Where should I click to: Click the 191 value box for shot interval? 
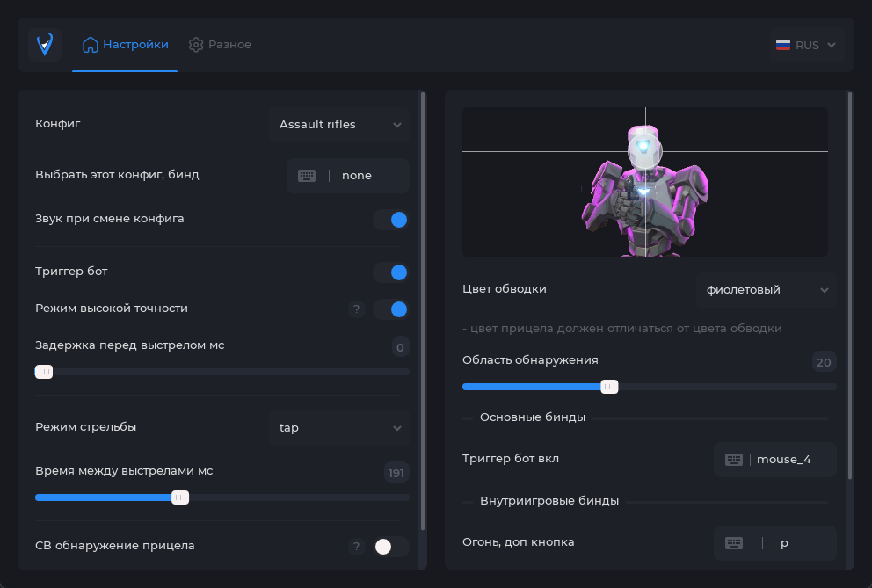(396, 474)
